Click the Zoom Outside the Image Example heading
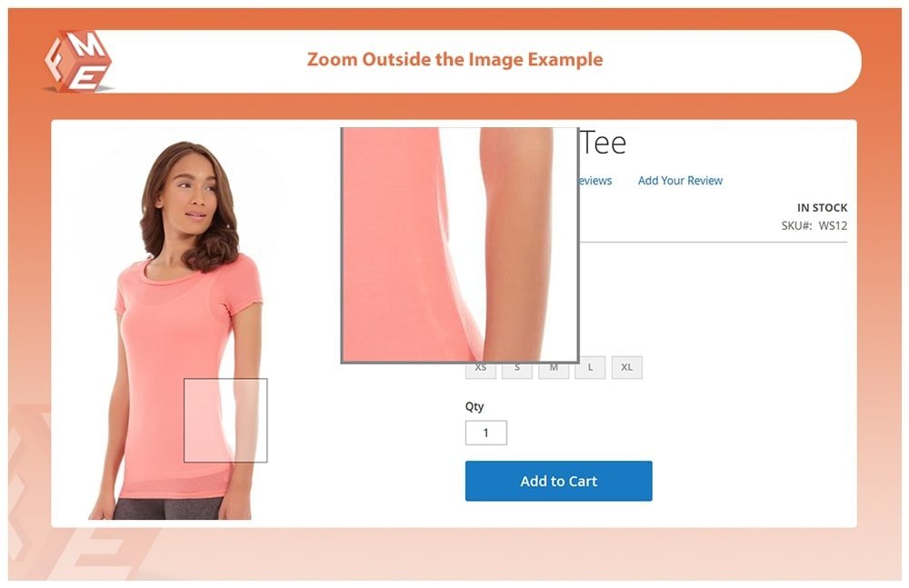Viewport: 909px width, 588px height. point(454,59)
